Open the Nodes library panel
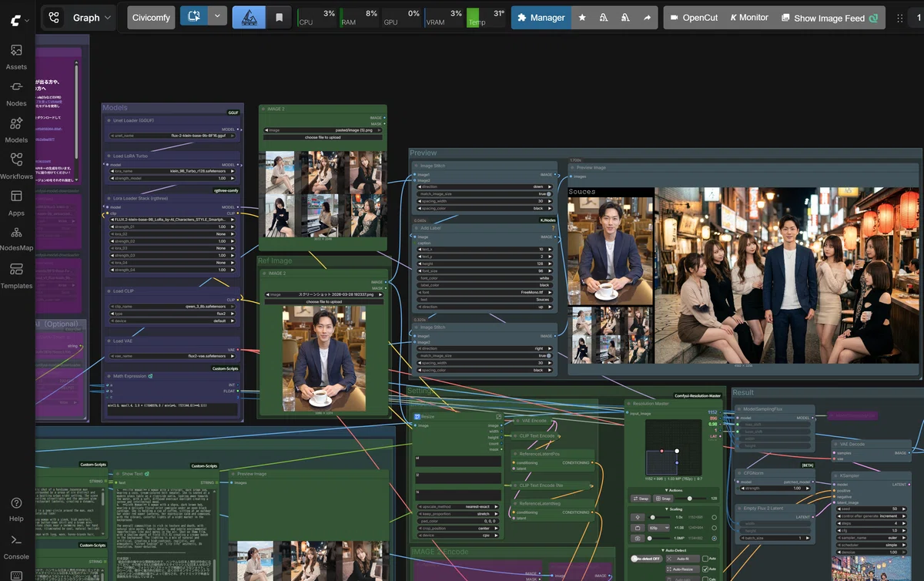The height and width of the screenshot is (581, 924). click(16, 94)
